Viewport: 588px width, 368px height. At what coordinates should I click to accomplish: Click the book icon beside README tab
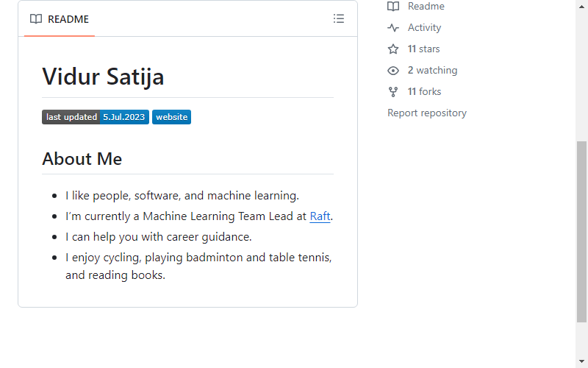coord(36,19)
